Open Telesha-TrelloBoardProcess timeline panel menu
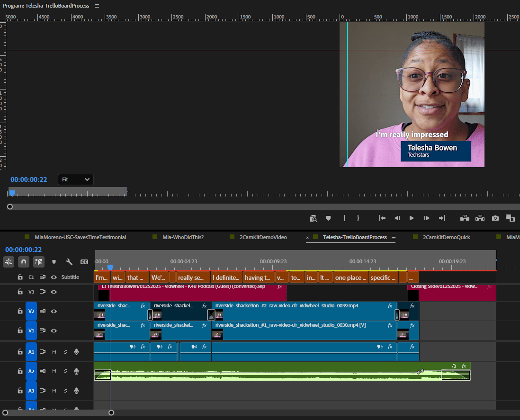Viewport: 520px width, 420px height. pyautogui.click(x=394, y=237)
